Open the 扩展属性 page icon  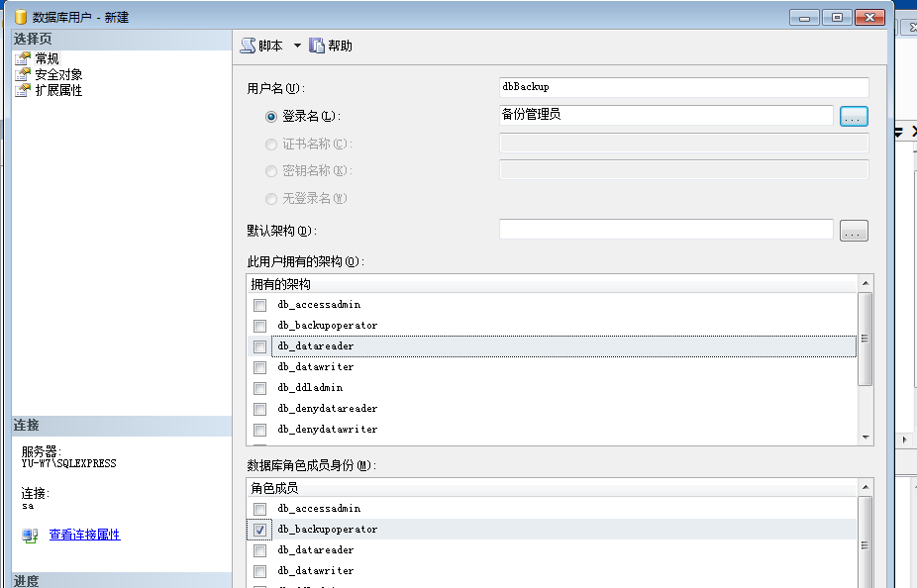point(23,90)
